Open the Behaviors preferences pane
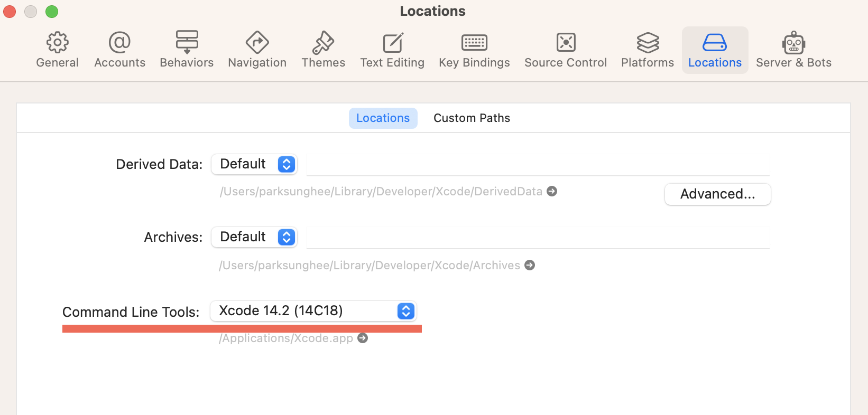Screen dimensions: 868x415 (187, 50)
